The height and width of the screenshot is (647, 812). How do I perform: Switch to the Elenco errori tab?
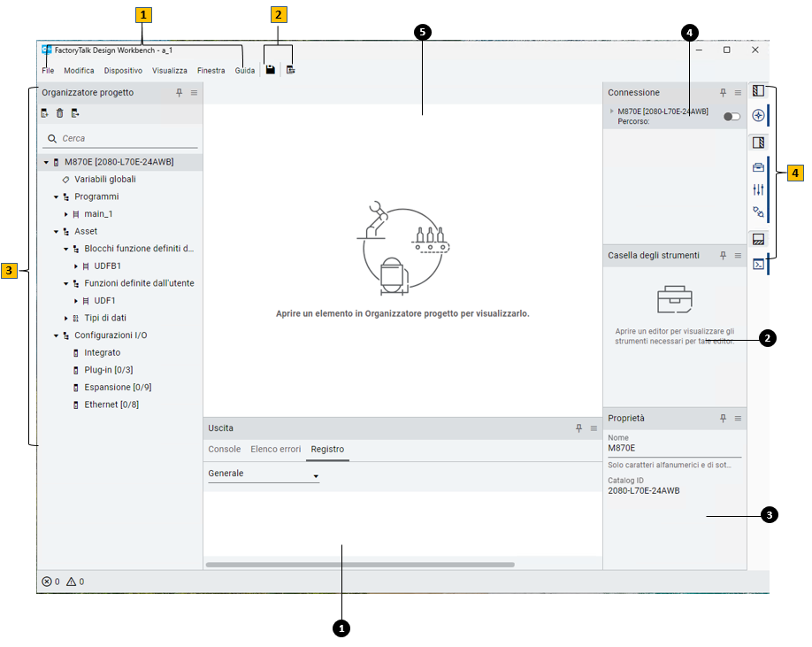coord(275,449)
